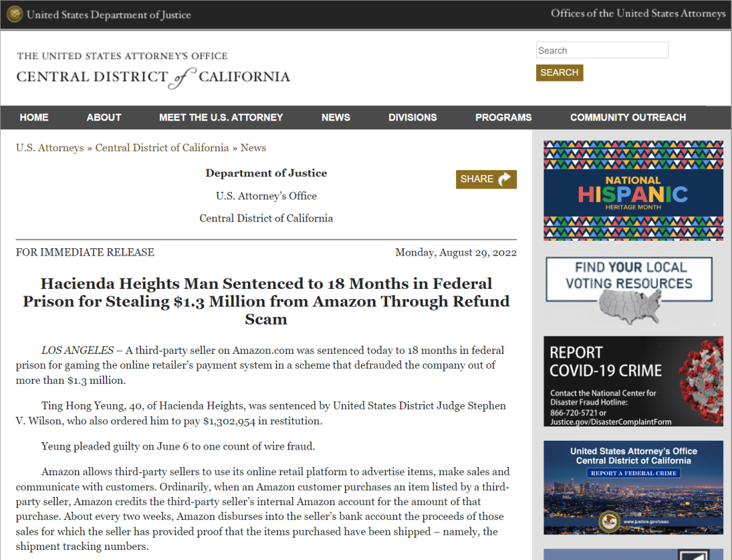
Task: Click the LOS ANGELES dateline text
Action: click(77, 351)
